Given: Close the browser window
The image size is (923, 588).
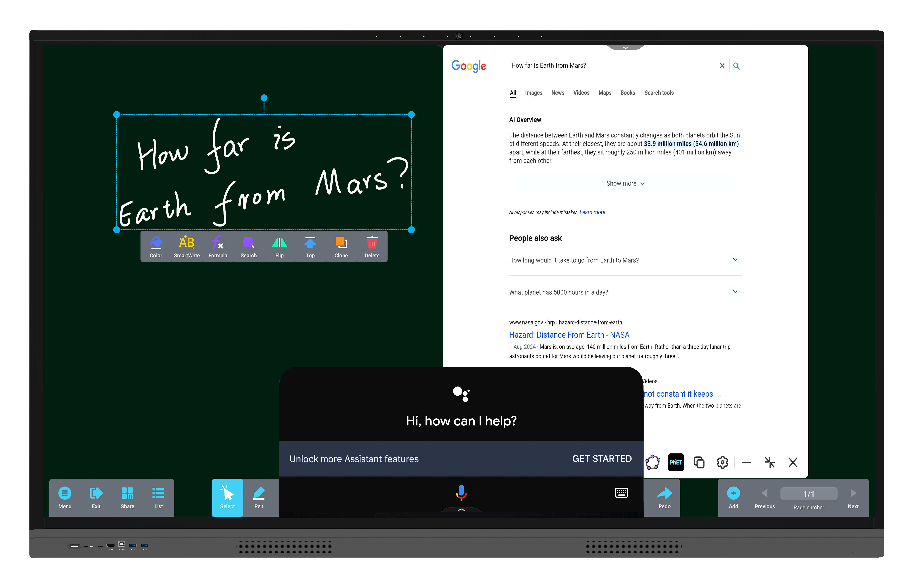Looking at the screenshot, I should 793,462.
